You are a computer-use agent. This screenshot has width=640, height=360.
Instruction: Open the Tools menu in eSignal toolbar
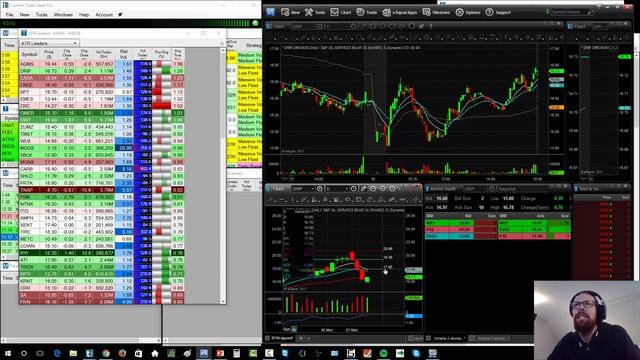click(315, 12)
